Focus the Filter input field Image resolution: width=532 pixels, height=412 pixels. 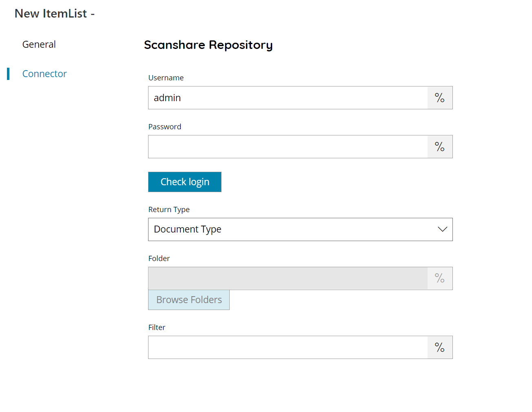point(288,348)
